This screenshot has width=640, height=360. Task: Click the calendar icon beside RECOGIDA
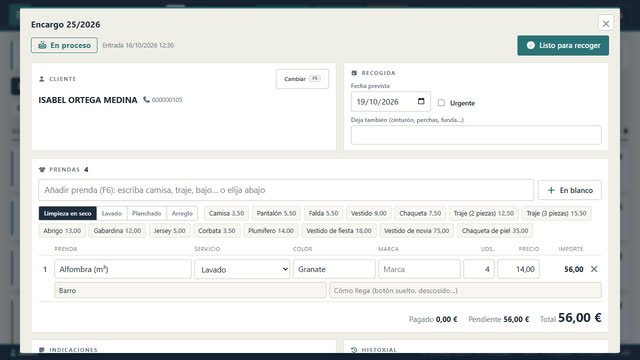click(354, 73)
